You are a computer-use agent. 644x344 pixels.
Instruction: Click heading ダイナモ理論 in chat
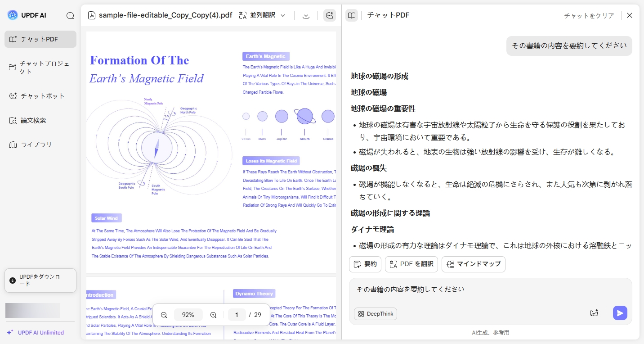click(372, 229)
